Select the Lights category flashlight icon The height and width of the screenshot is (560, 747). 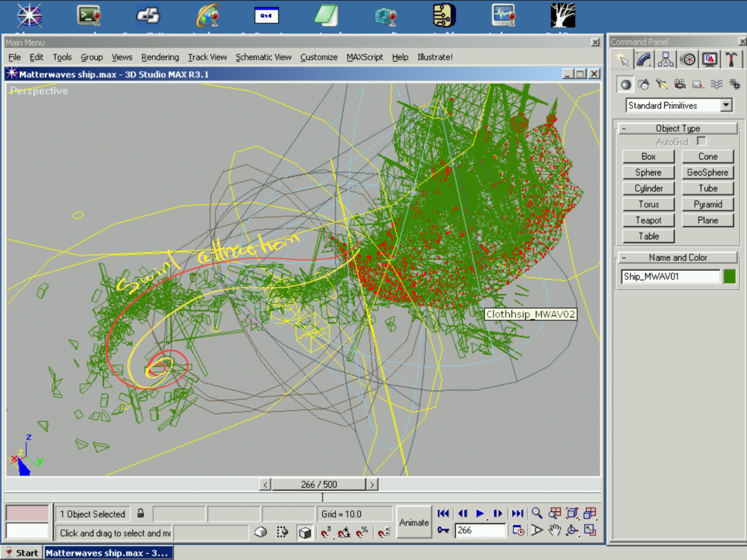[x=661, y=85]
